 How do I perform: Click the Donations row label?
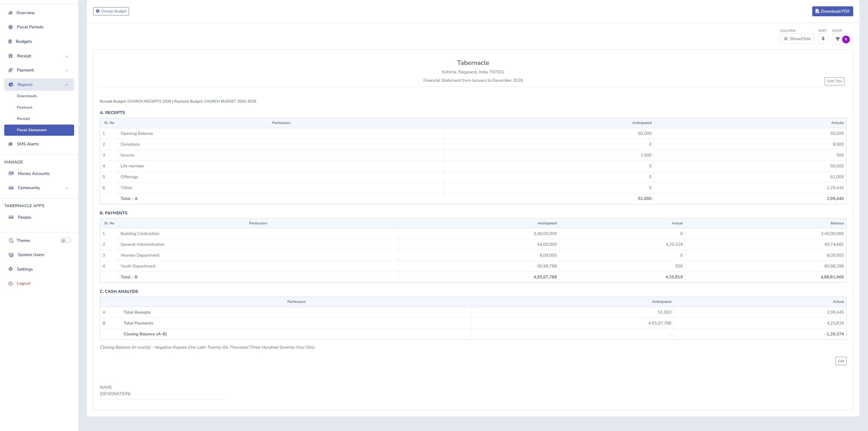(130, 144)
